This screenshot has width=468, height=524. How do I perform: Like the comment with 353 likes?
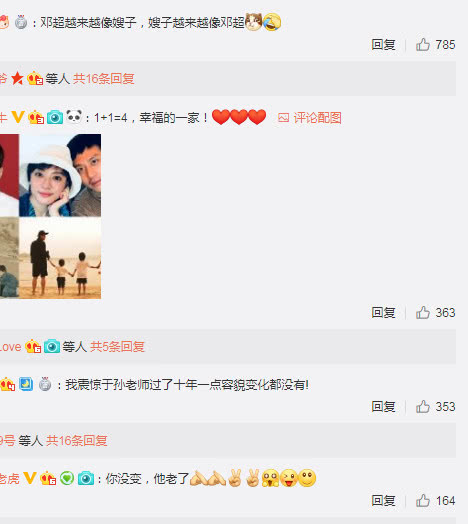pyautogui.click(x=423, y=407)
